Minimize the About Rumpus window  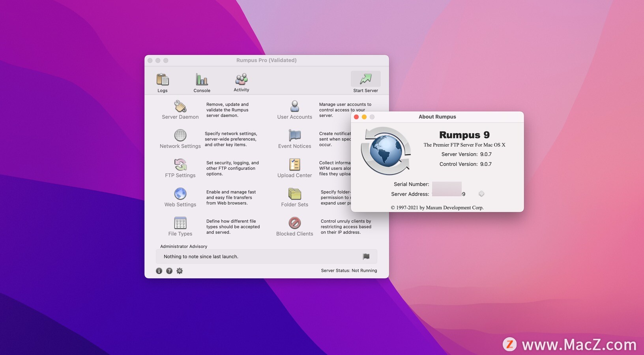364,117
